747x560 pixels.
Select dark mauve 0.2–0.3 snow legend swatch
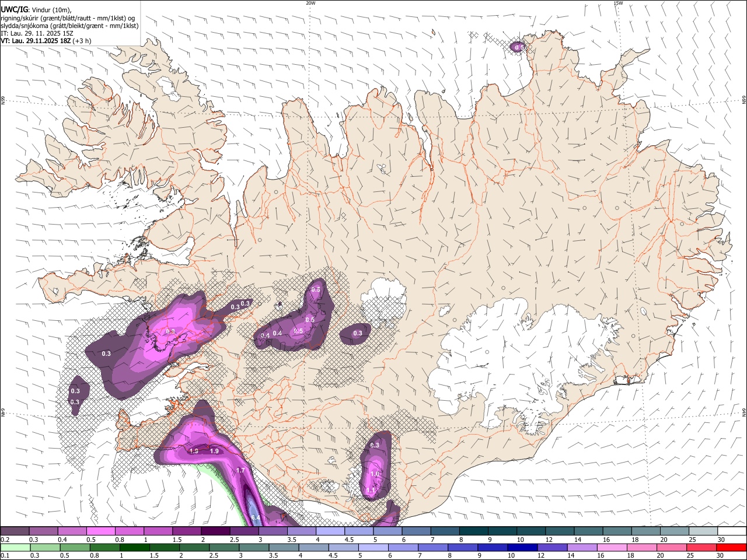pos(15,531)
